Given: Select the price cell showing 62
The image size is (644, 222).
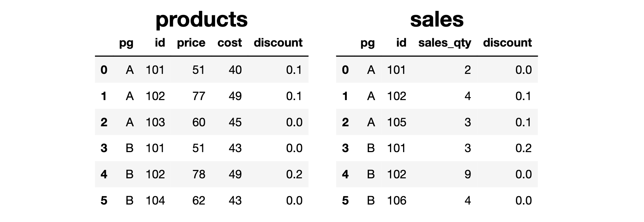Looking at the screenshot, I should coord(199,201).
